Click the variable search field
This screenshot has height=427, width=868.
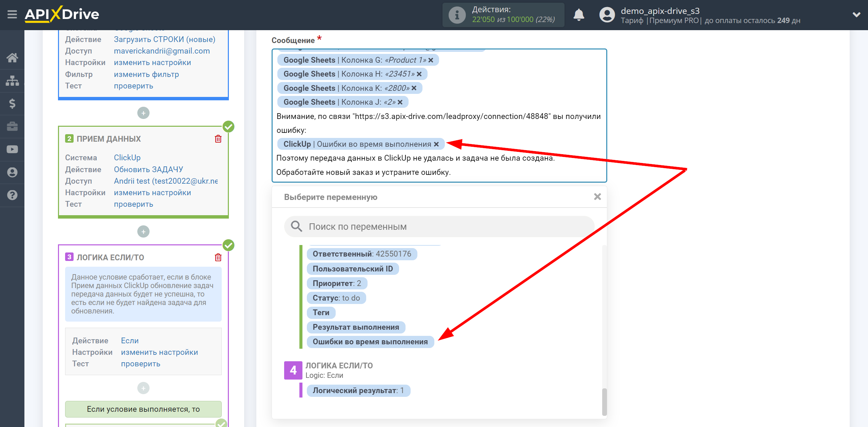click(439, 226)
